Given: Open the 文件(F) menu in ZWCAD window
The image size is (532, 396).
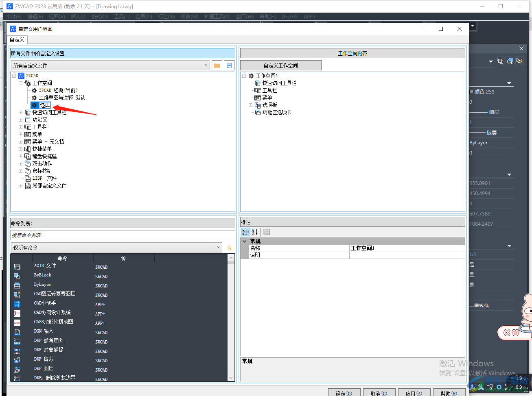Looking at the screenshot, I should [x=13, y=17].
